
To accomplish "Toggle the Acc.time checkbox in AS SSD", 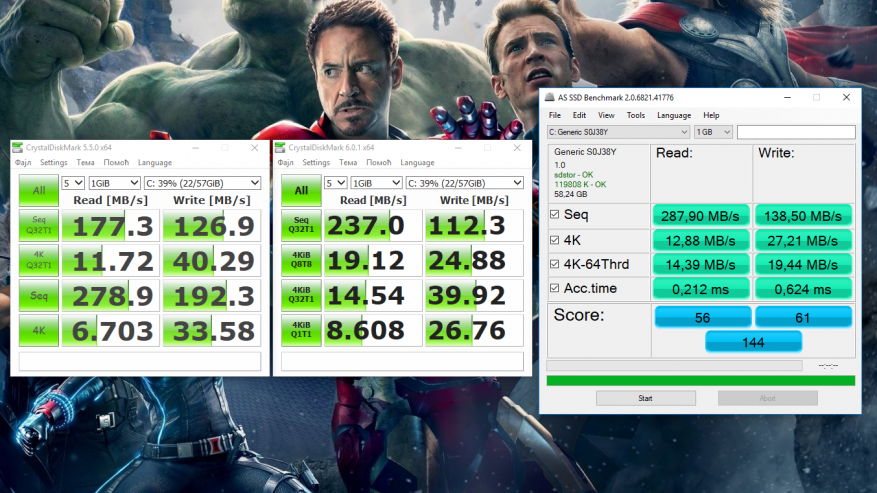I will pos(554,288).
